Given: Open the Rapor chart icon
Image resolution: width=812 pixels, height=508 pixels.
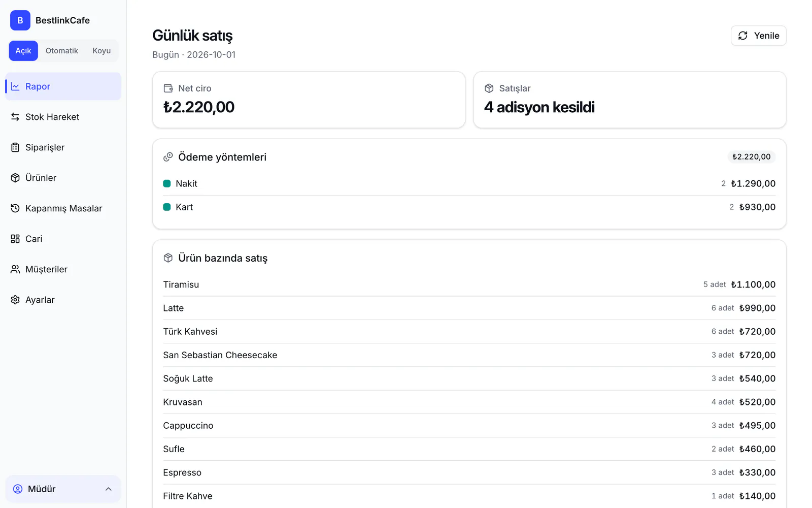Looking at the screenshot, I should [15, 86].
